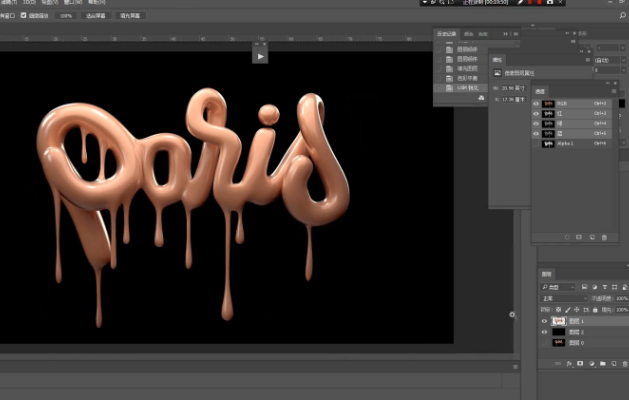Toggle the scrubby zoom checkbox in options bar

point(23,15)
